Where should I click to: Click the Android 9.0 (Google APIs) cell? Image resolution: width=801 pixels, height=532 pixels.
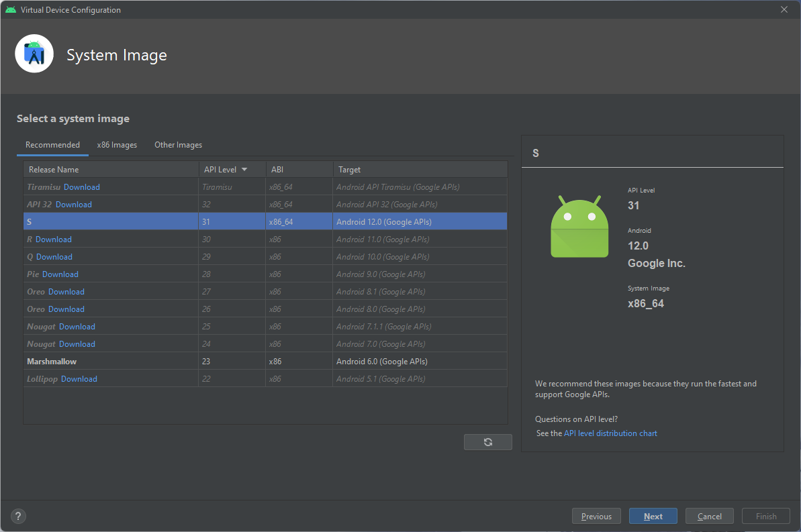(420, 274)
